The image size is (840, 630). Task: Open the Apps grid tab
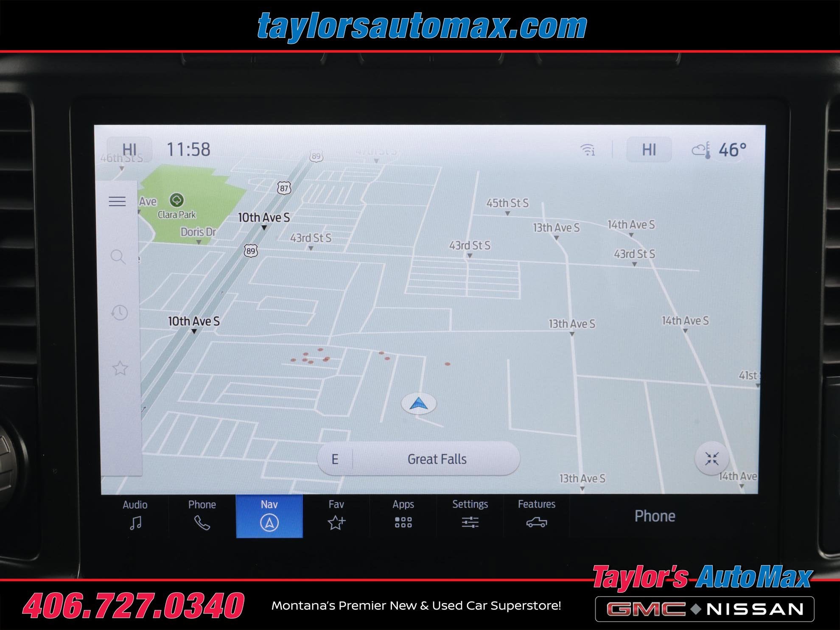coord(403,515)
